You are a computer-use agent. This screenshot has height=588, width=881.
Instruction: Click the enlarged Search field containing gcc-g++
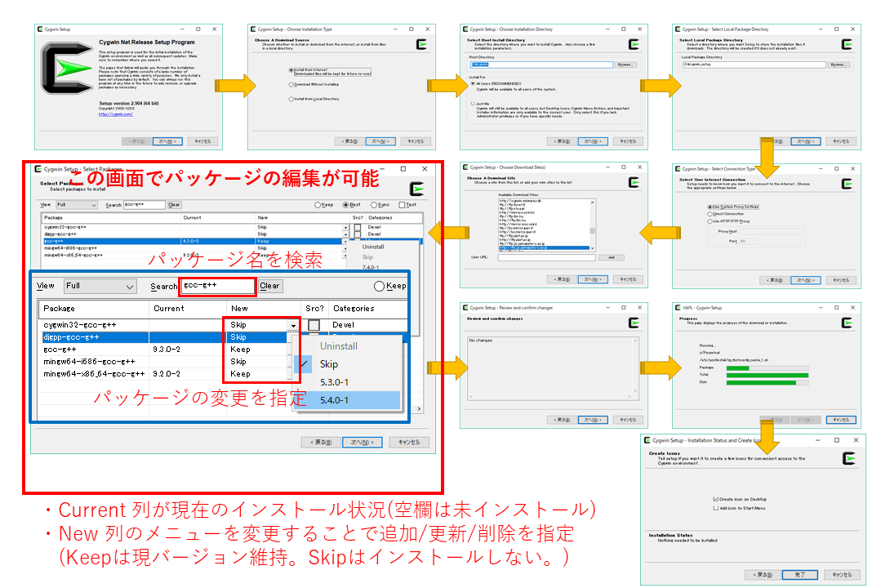point(218,287)
